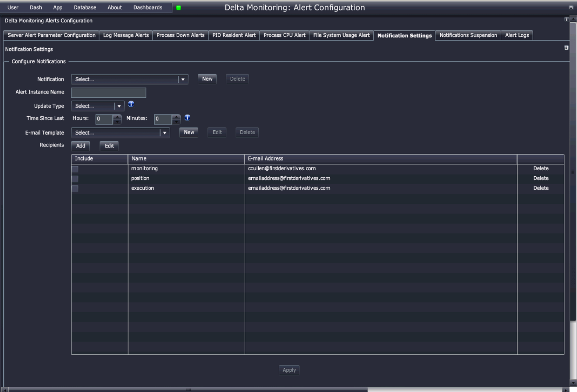Open the App menu
577x392 pixels.
[x=57, y=7]
